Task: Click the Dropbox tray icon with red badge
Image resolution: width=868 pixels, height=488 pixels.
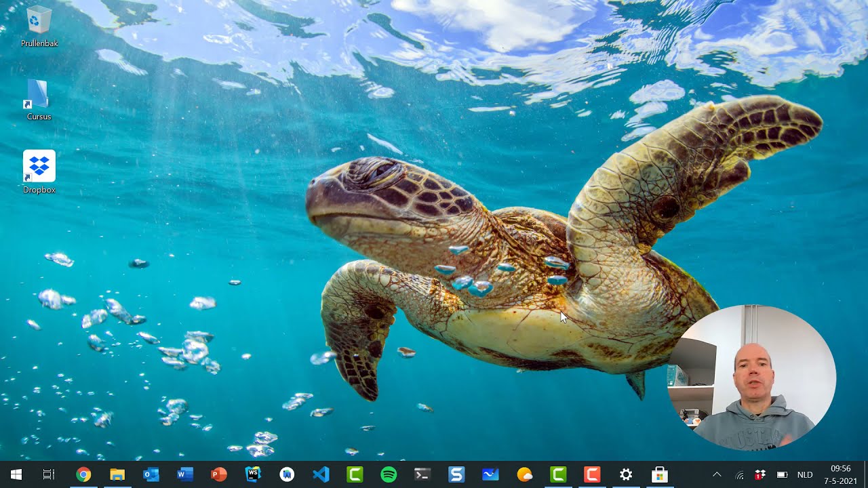Action: pos(760,475)
